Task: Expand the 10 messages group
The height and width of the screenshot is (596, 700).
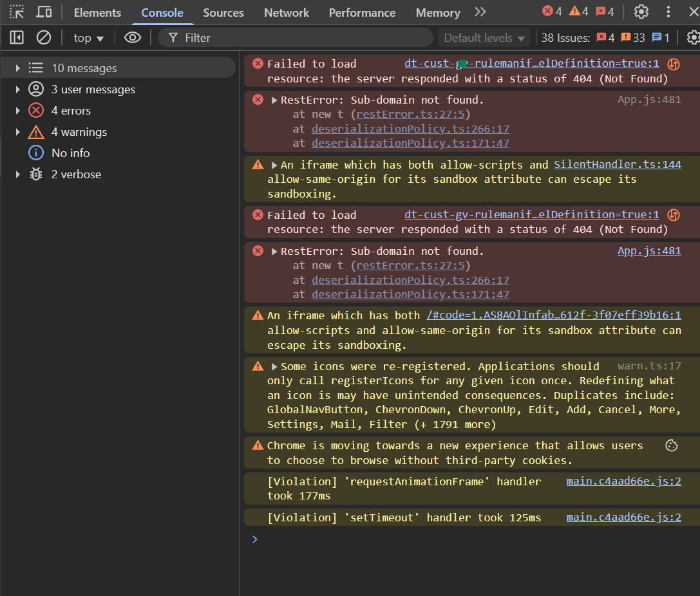Action: coord(17,68)
